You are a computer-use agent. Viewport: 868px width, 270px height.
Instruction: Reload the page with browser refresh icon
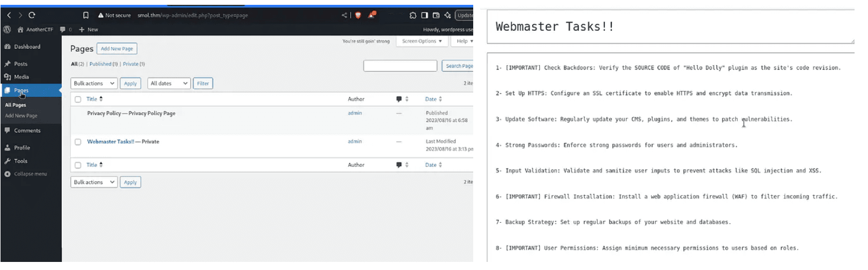[x=32, y=15]
